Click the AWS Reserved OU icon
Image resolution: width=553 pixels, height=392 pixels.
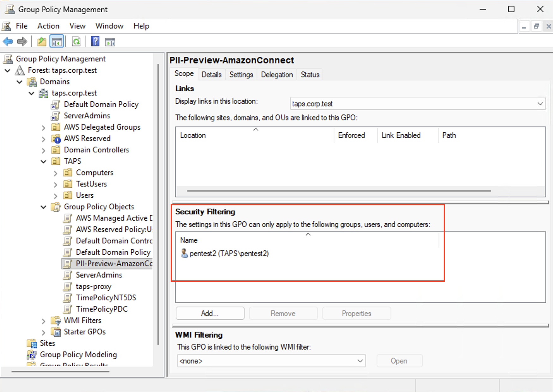coord(56,138)
